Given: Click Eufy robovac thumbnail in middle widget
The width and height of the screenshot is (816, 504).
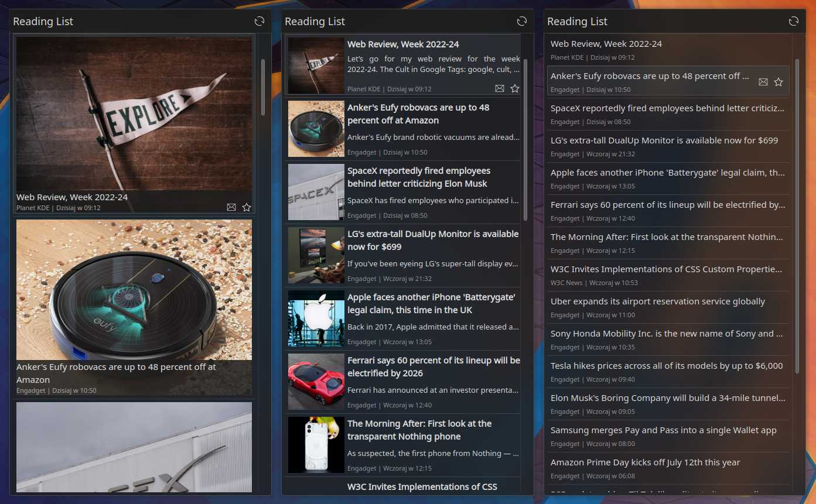Looking at the screenshot, I should tap(316, 129).
